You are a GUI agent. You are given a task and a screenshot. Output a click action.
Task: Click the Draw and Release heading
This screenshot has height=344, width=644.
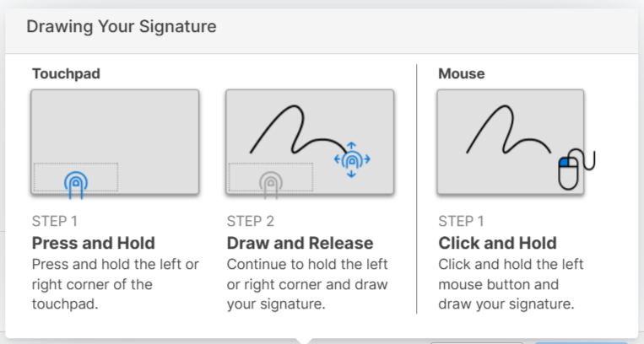300,243
